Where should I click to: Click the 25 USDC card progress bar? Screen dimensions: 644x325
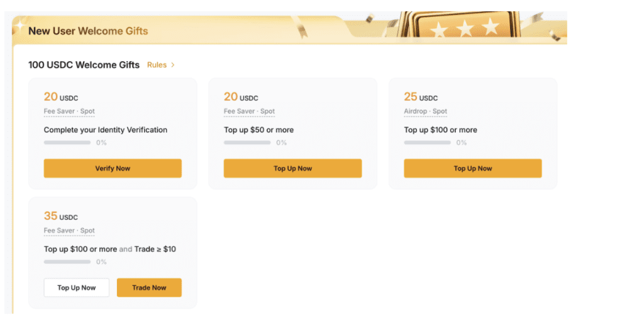point(427,143)
